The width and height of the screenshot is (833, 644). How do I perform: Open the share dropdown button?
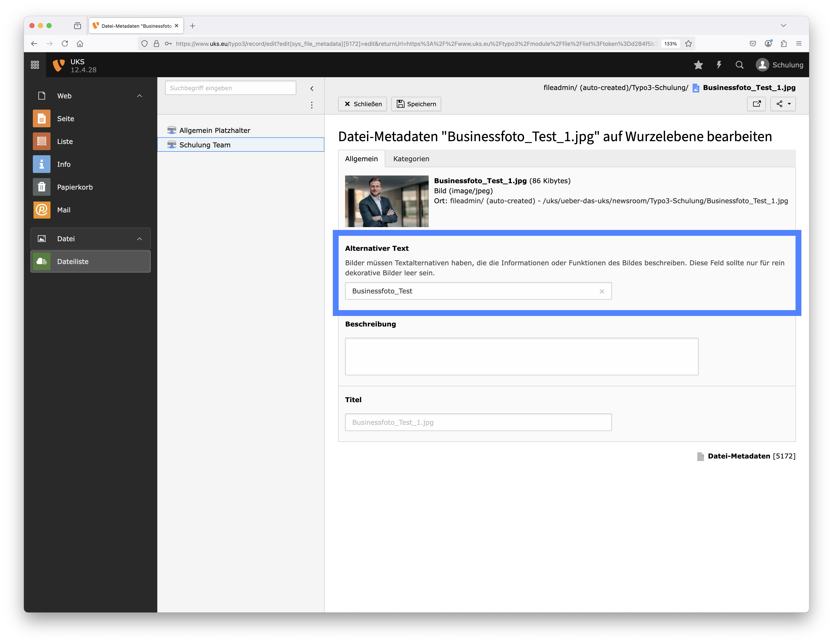pos(783,104)
